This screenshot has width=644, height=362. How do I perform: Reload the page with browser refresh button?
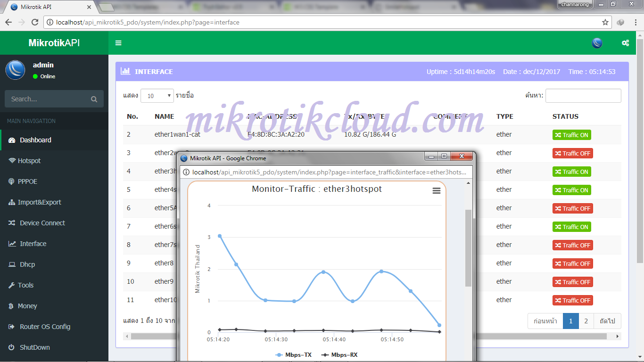(x=35, y=22)
